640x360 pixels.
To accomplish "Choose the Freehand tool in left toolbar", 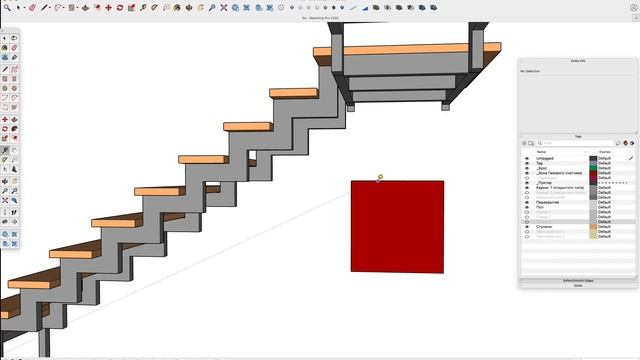I will 14,69.
